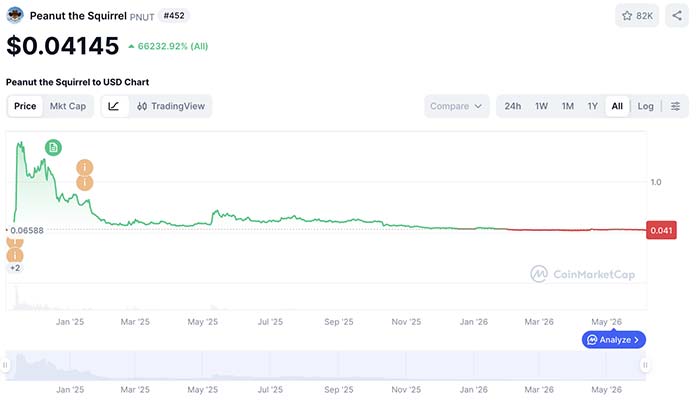Select 1M time range
The width and height of the screenshot is (700, 408).
tap(567, 106)
